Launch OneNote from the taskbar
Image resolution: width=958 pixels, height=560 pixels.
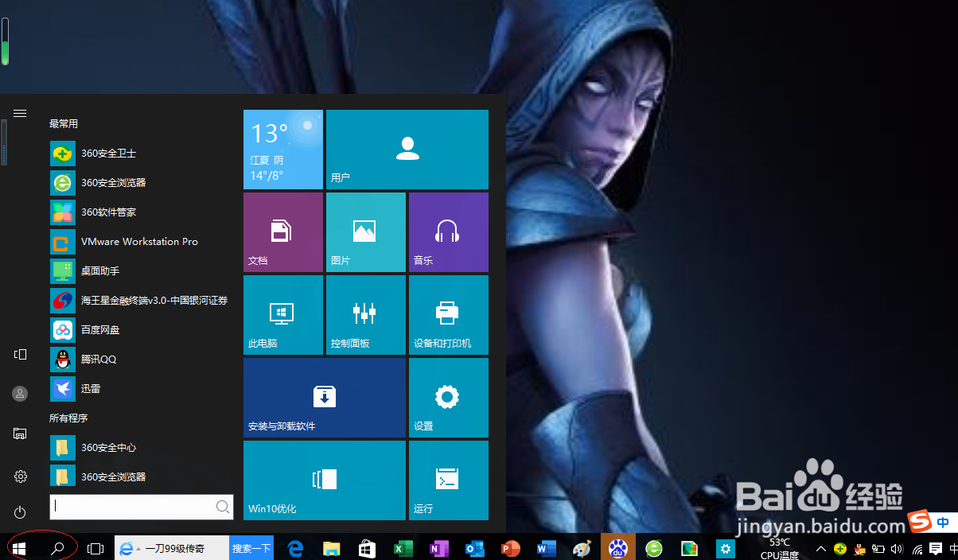pyautogui.click(x=439, y=548)
